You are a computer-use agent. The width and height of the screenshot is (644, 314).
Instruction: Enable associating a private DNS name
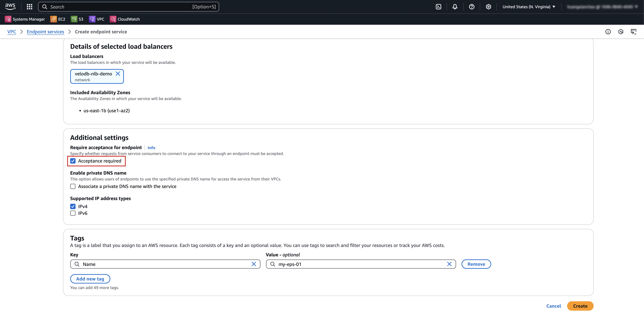(73, 186)
